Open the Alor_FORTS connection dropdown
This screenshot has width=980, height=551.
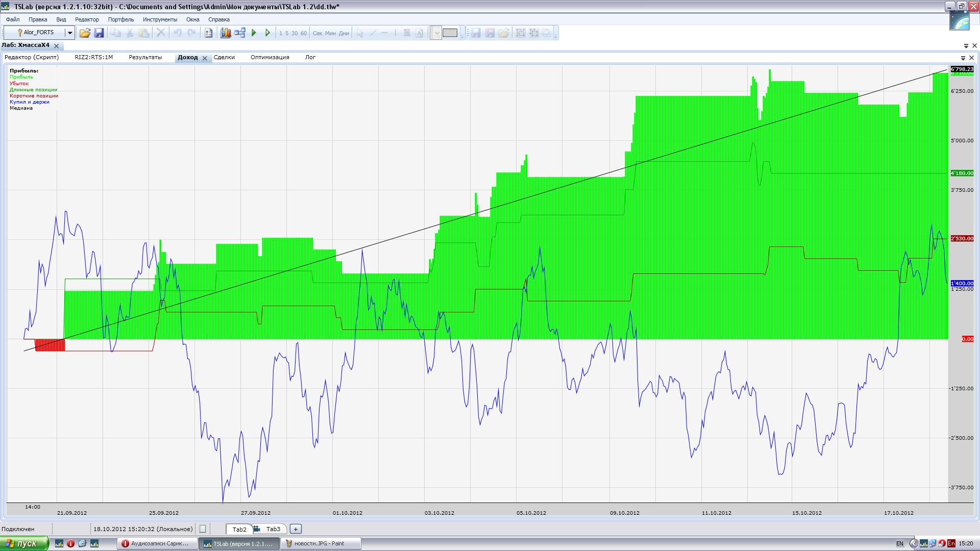coord(70,33)
